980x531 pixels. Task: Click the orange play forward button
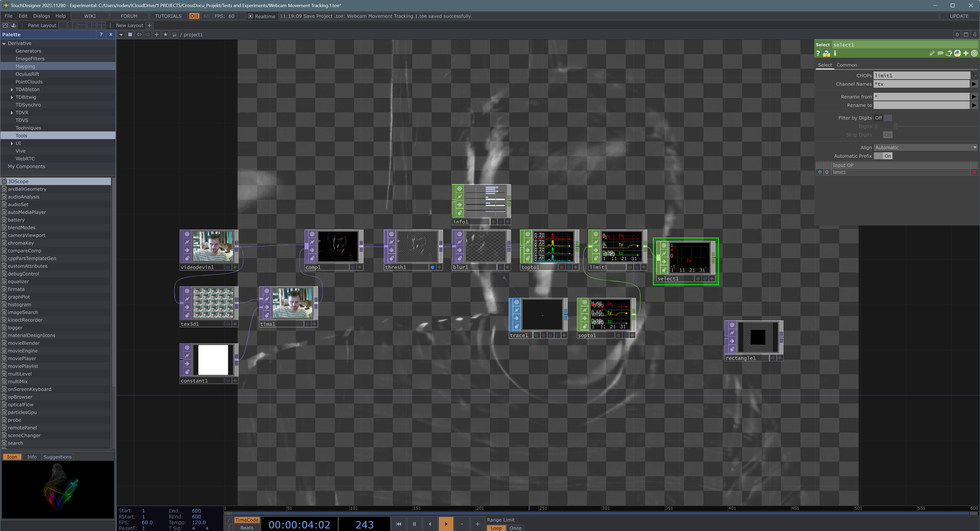click(x=446, y=524)
